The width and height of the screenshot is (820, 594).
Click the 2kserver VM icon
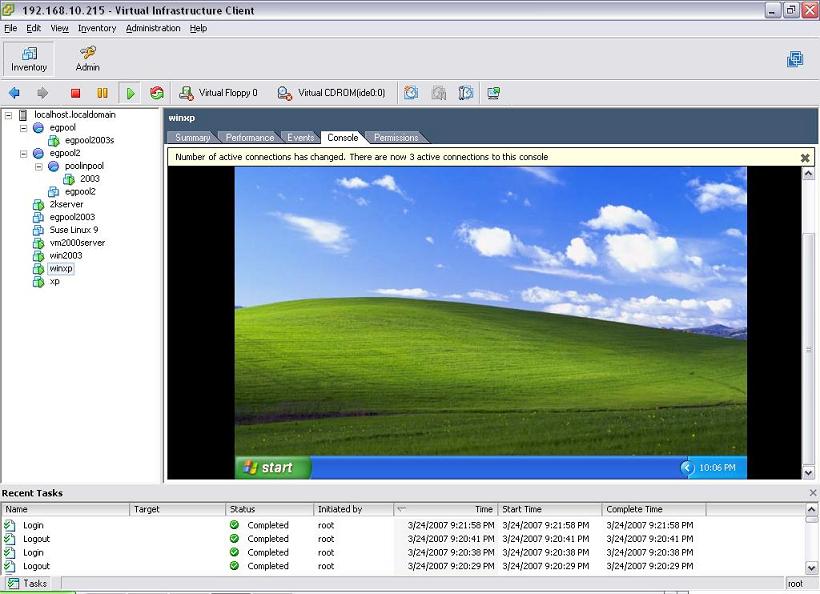click(38, 204)
